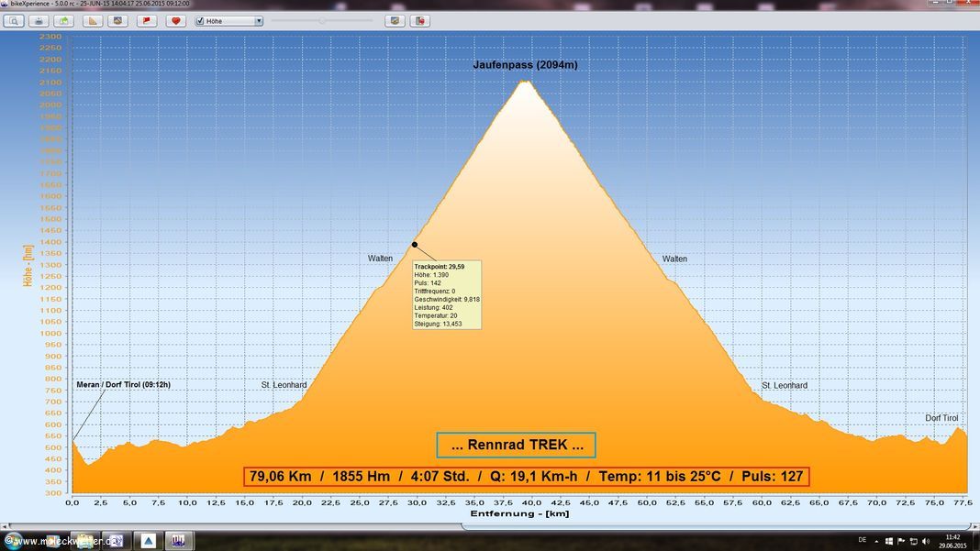The image size is (980, 551).
Task: Click the print chart button
Action: (39, 20)
